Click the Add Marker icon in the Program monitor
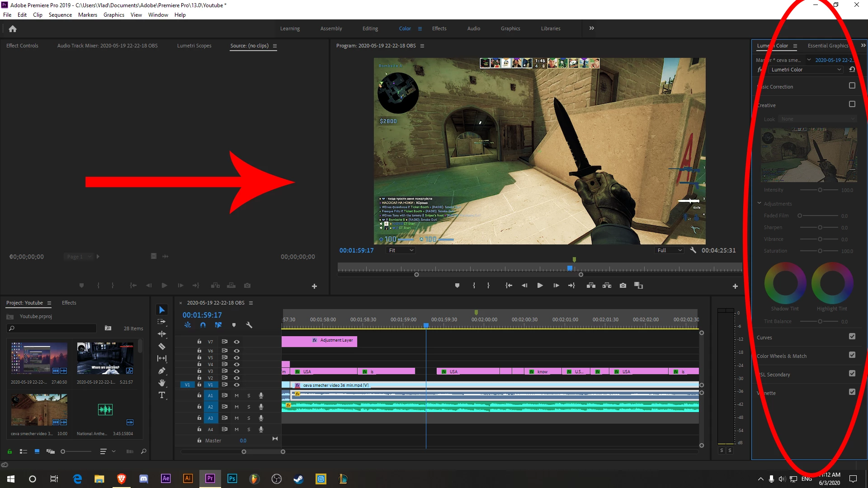The width and height of the screenshot is (868, 488). point(457,286)
